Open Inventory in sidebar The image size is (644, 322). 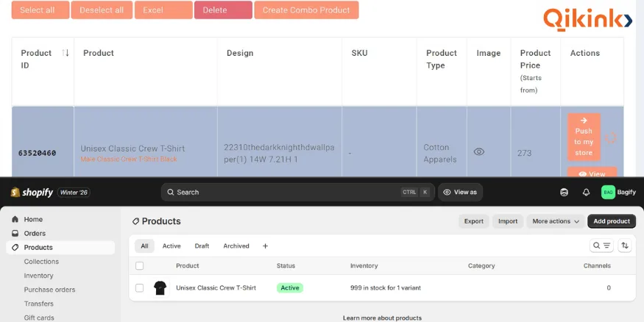point(38,276)
